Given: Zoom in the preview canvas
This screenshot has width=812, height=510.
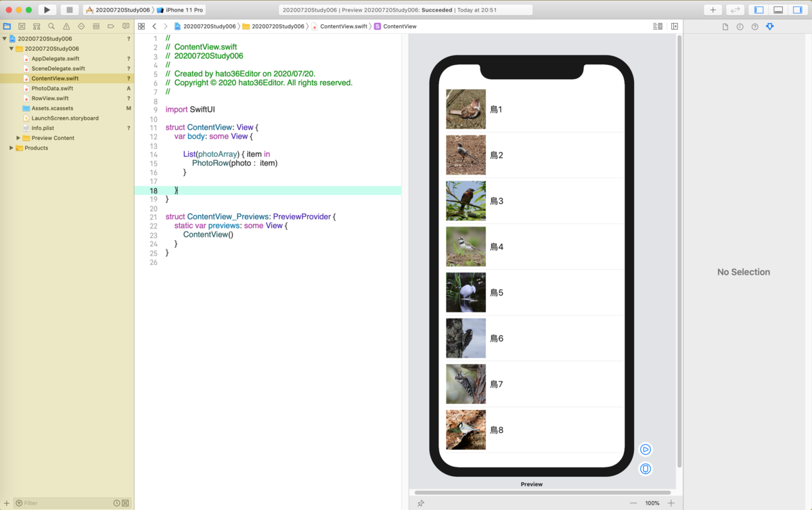Looking at the screenshot, I should (671, 503).
